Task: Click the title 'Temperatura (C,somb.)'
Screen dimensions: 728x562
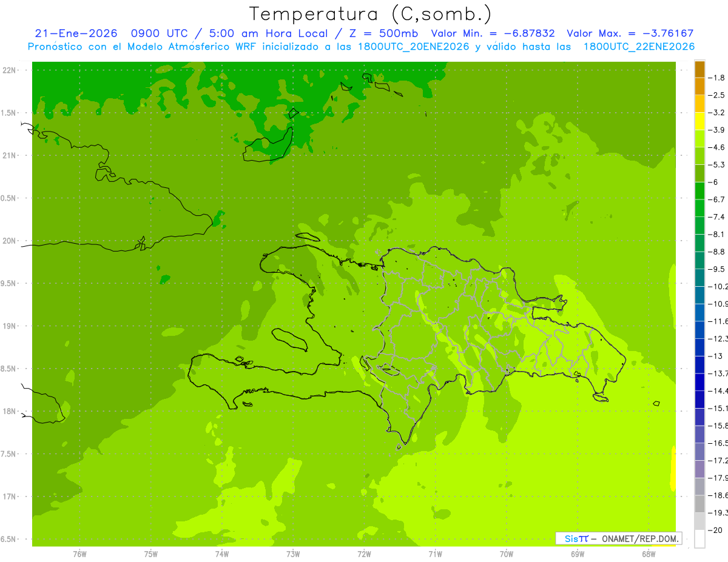Action: [x=370, y=14]
